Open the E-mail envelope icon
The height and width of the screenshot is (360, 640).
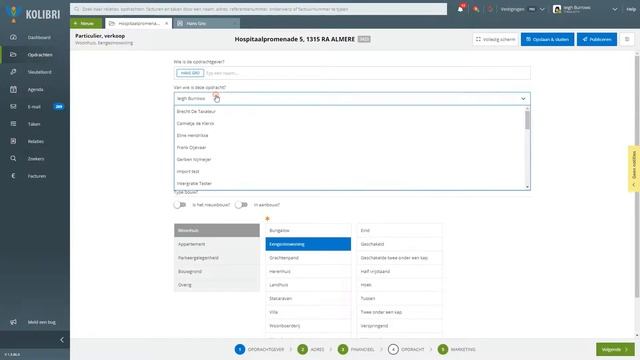(x=13, y=107)
